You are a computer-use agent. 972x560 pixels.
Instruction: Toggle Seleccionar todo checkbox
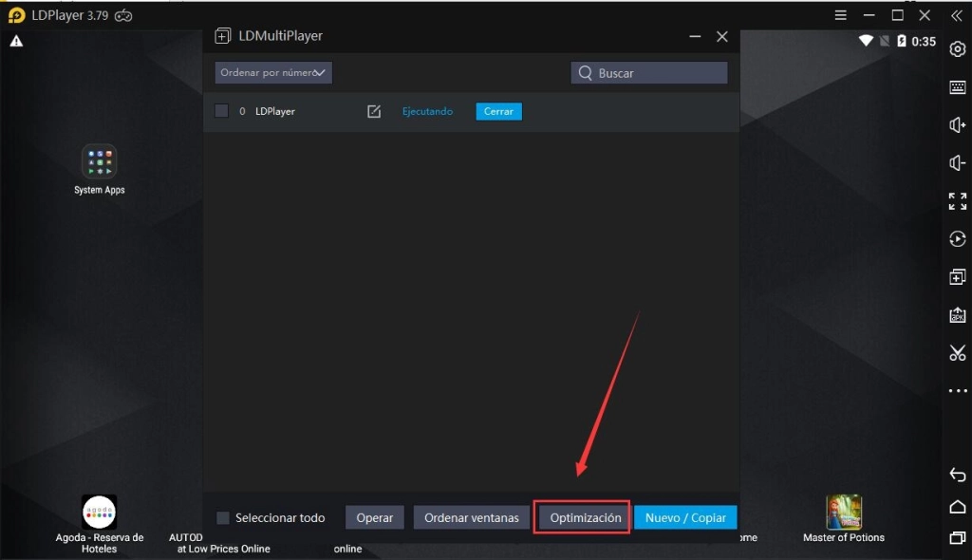tap(223, 517)
